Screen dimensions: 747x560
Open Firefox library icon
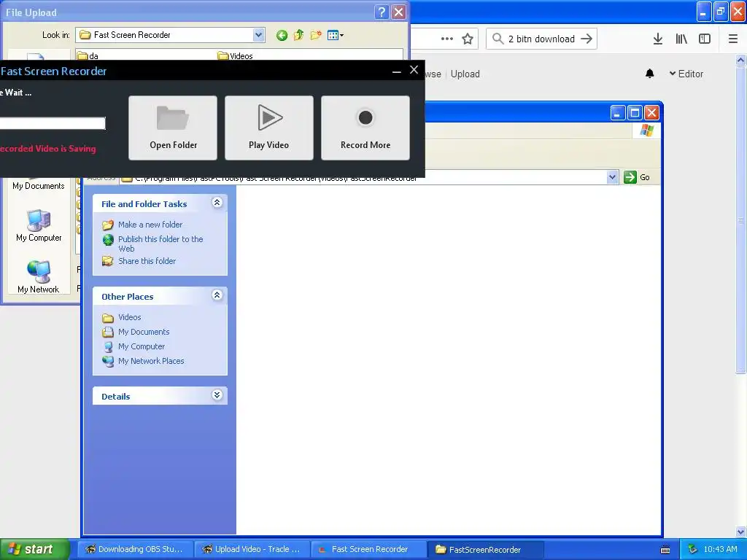click(681, 39)
